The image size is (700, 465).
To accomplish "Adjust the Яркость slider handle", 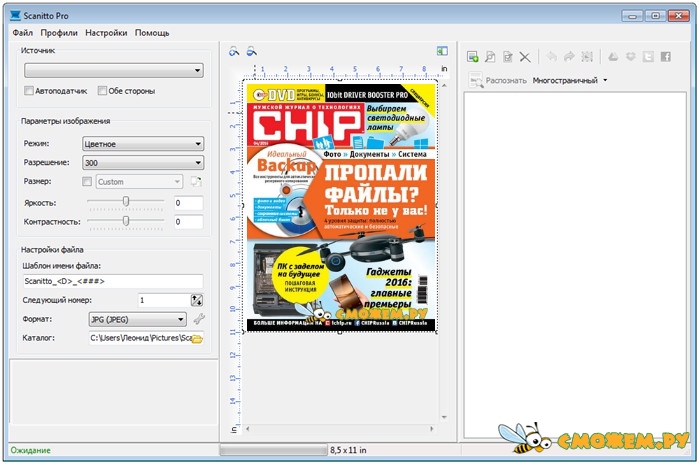I will (x=126, y=201).
